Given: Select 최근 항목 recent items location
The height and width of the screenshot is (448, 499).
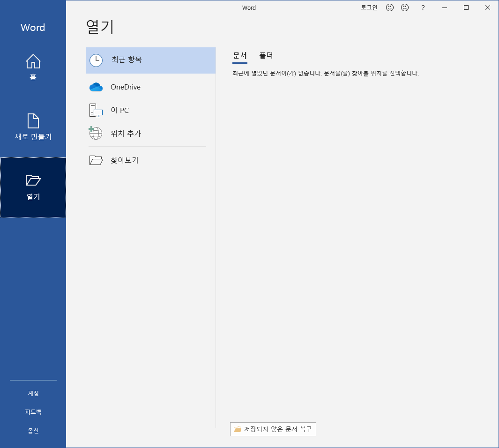Looking at the screenshot, I should (150, 60).
